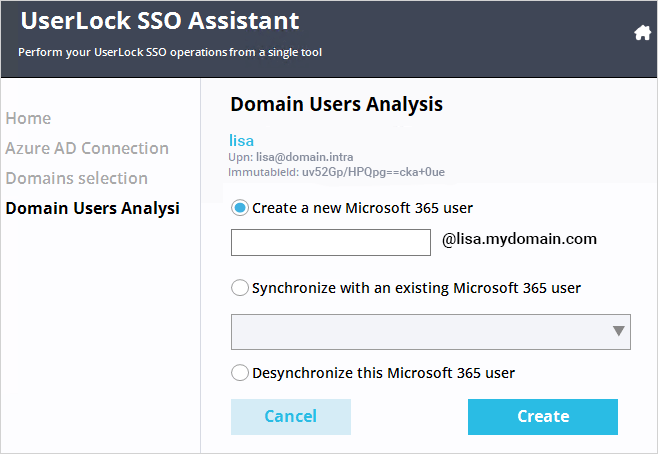Select Create a new Microsoft 365 user radio

(x=240, y=208)
